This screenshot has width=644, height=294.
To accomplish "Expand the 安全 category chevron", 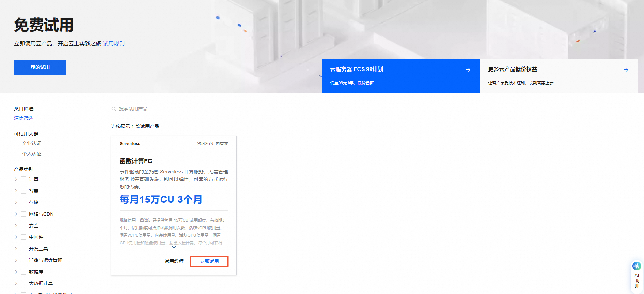I will click(x=16, y=226).
